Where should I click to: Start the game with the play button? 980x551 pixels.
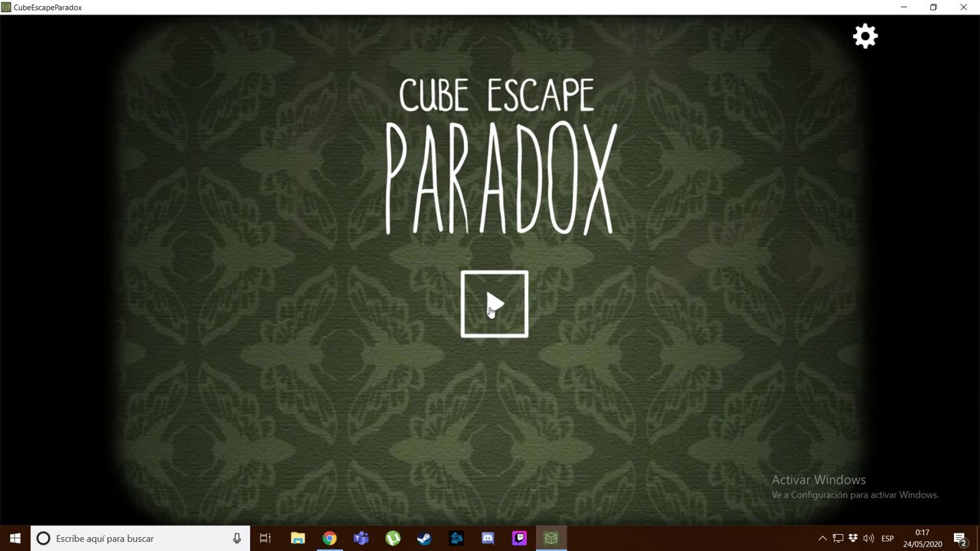(495, 304)
